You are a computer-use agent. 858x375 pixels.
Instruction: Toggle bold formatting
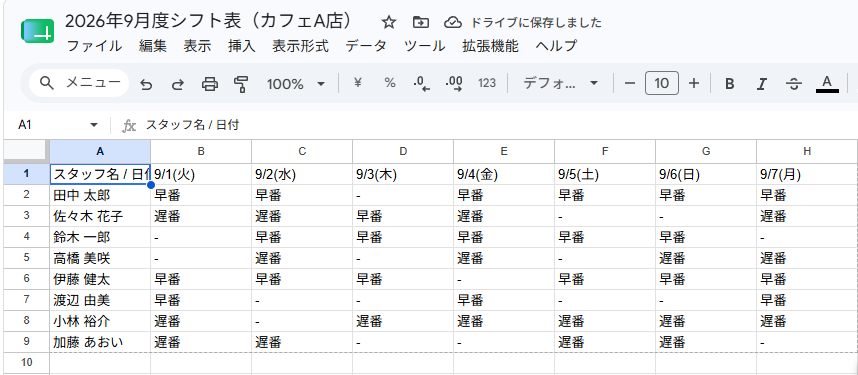(x=729, y=84)
